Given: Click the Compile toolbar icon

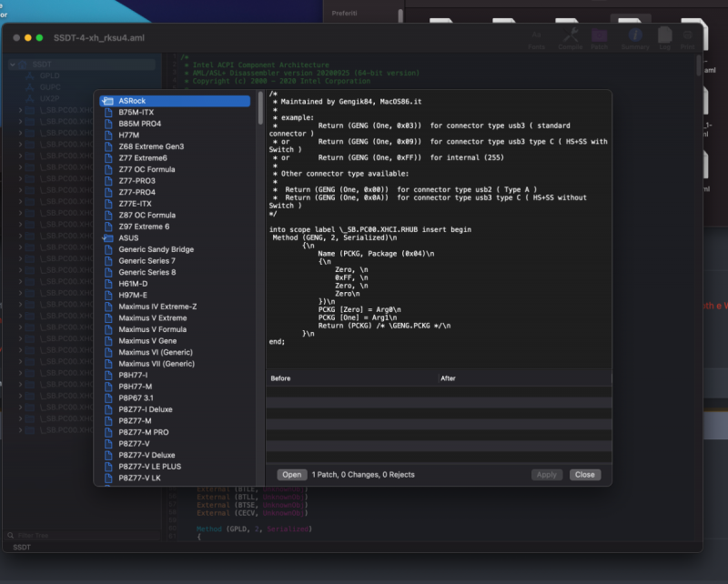Looking at the screenshot, I should [571, 36].
